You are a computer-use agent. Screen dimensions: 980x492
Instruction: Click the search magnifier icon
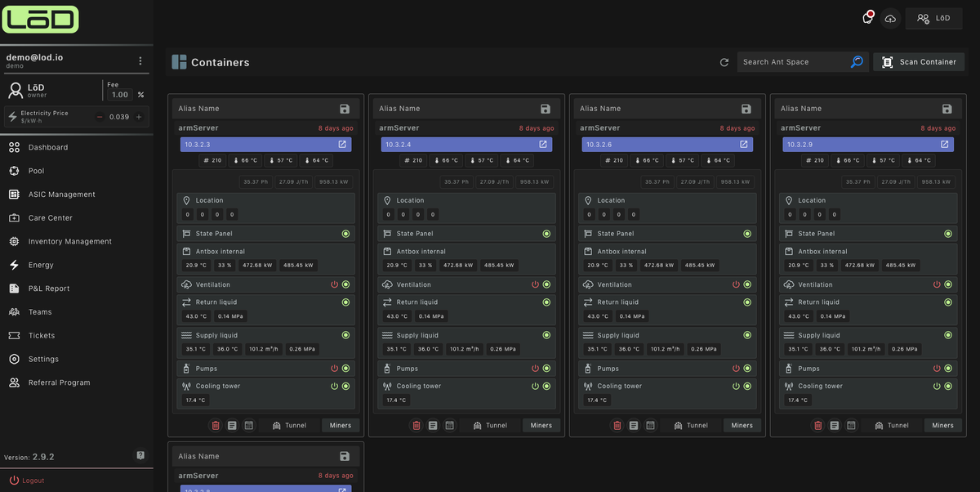pos(857,62)
